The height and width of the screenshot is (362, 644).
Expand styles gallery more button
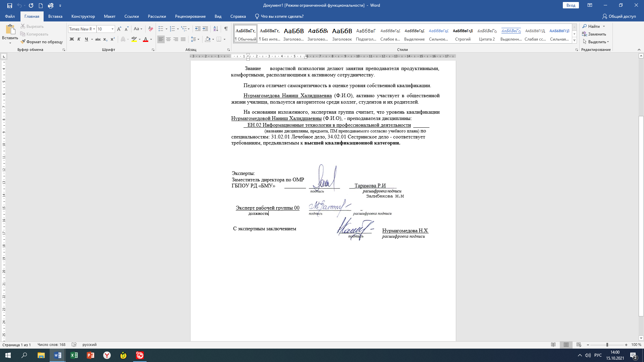(574, 40)
